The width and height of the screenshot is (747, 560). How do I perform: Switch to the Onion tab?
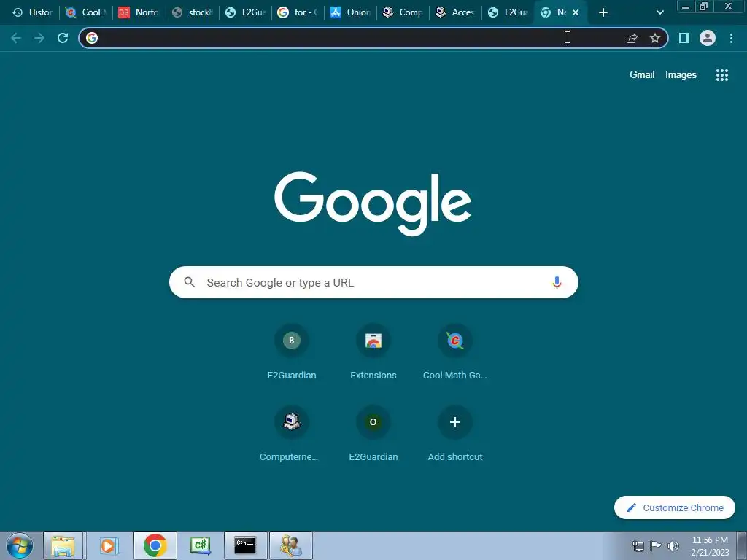[x=350, y=12]
